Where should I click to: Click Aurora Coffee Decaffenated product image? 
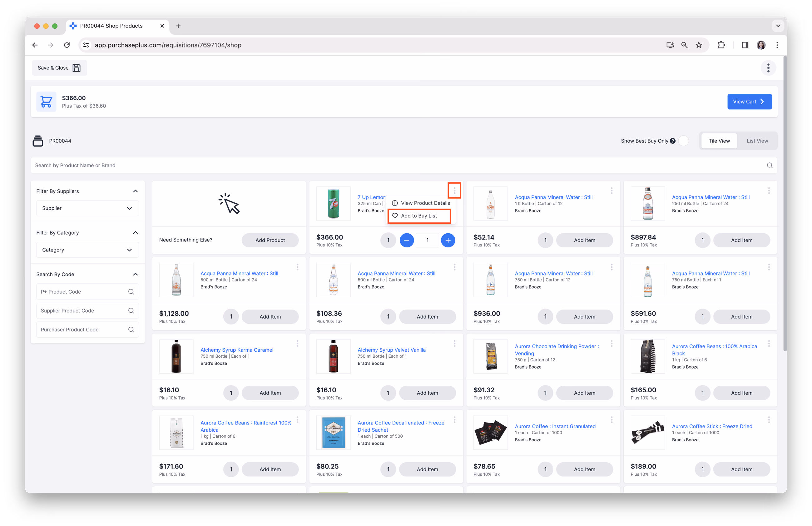click(x=333, y=433)
